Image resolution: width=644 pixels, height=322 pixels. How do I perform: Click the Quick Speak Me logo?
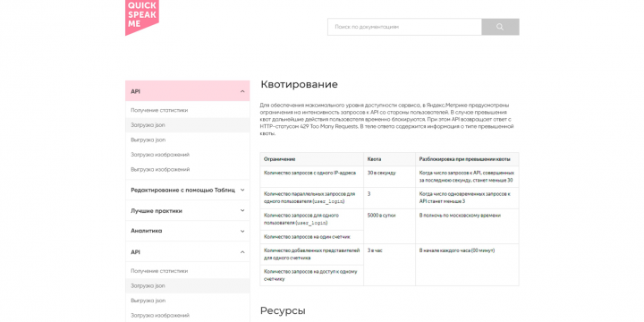142,17
